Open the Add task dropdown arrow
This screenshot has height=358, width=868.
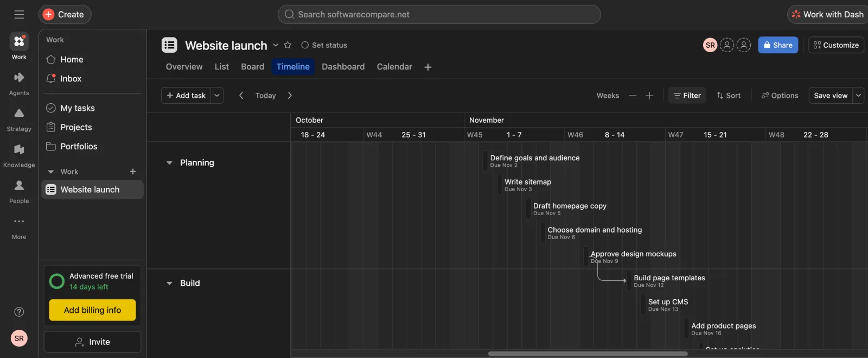click(x=217, y=96)
